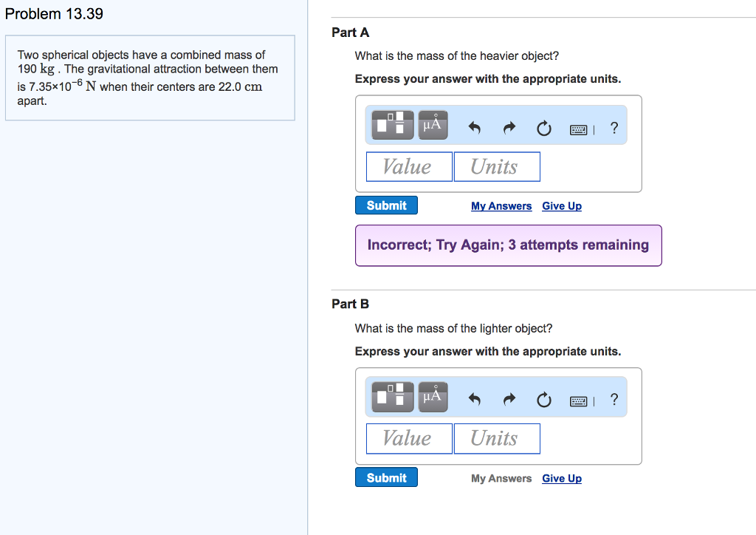Focus the Part B Value field
This screenshot has width=756, height=535.
409,438
